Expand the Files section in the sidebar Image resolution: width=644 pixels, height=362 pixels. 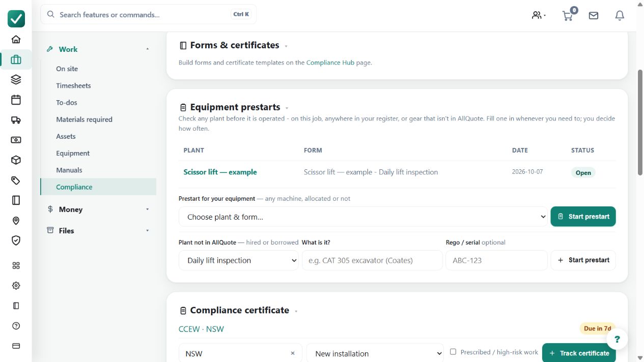point(98,231)
